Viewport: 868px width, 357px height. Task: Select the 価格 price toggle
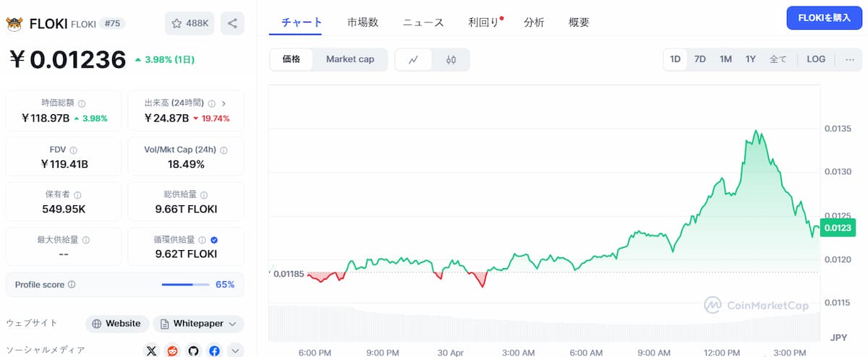click(x=292, y=59)
